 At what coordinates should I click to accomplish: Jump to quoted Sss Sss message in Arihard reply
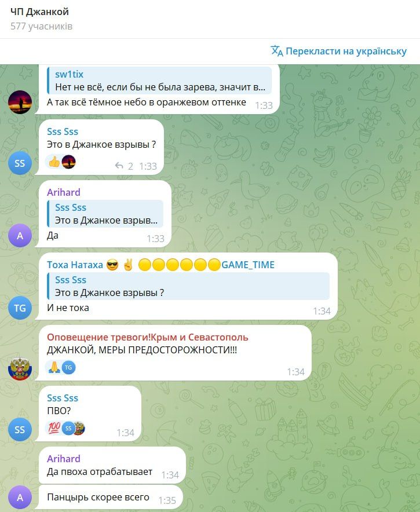click(x=105, y=214)
